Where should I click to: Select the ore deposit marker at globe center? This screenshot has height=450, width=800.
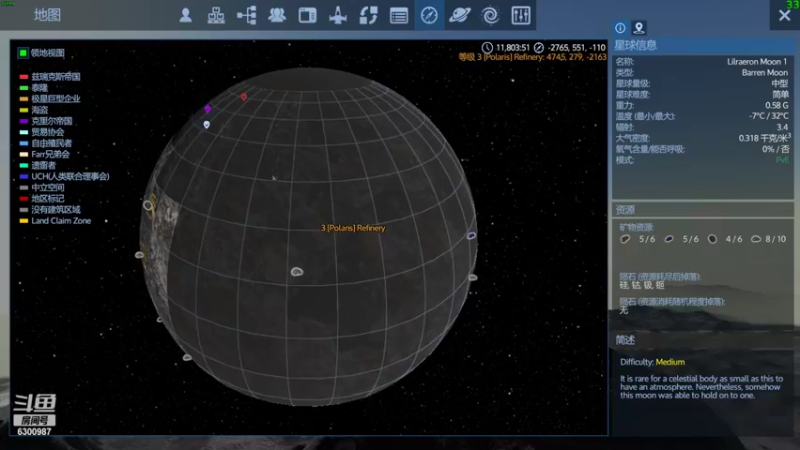[297, 272]
